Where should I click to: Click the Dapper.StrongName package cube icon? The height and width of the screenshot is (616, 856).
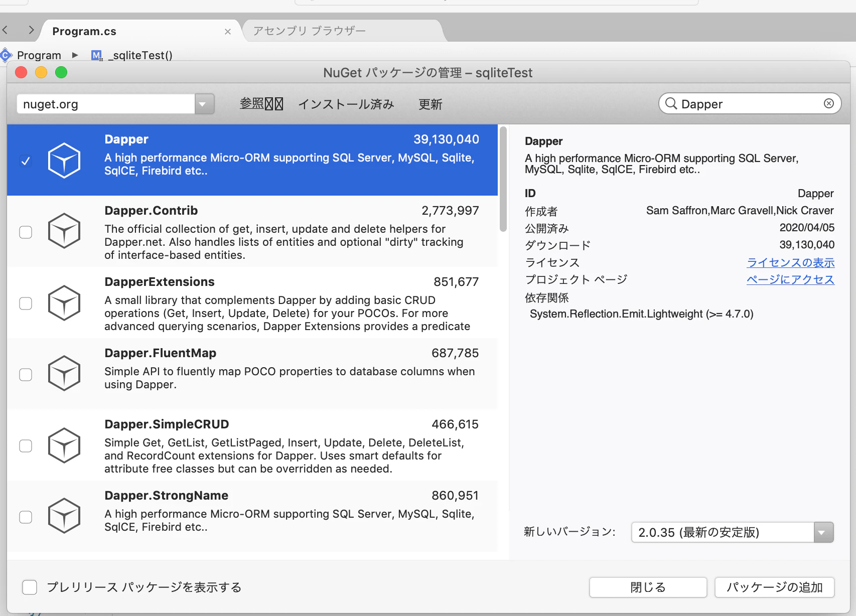pyautogui.click(x=64, y=516)
